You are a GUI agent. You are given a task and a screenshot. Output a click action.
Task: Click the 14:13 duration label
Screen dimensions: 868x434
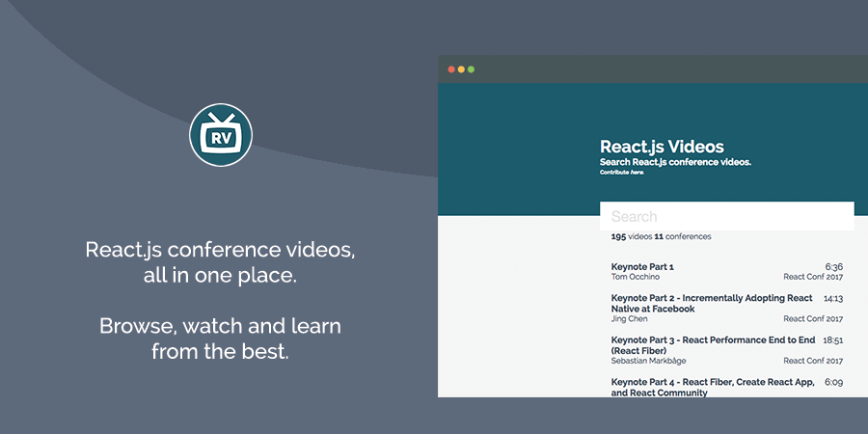click(833, 298)
